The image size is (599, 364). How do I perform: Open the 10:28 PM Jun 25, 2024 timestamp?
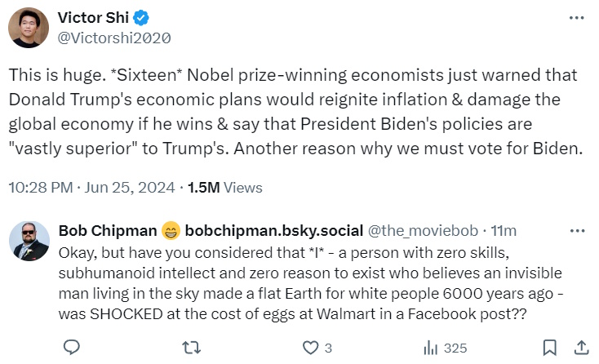(91, 187)
